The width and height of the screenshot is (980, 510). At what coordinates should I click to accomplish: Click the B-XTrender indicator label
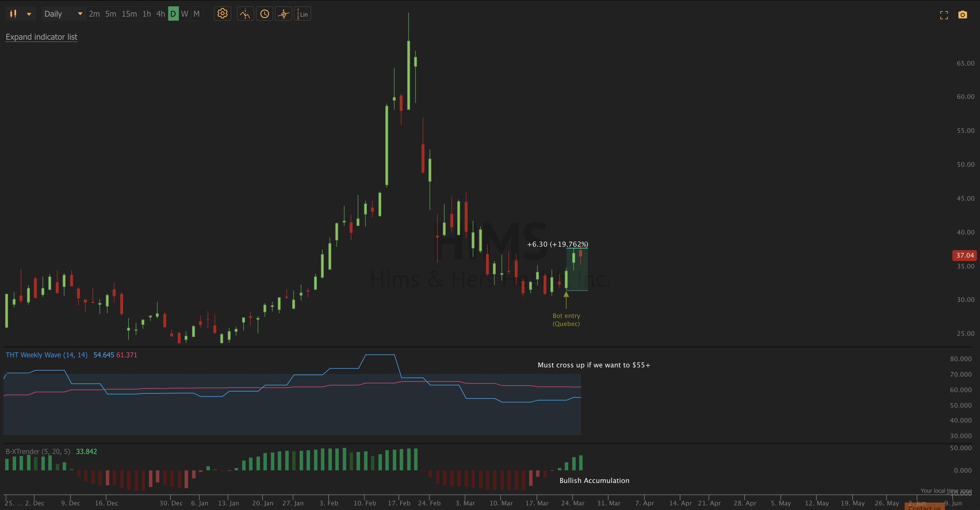[38, 451]
